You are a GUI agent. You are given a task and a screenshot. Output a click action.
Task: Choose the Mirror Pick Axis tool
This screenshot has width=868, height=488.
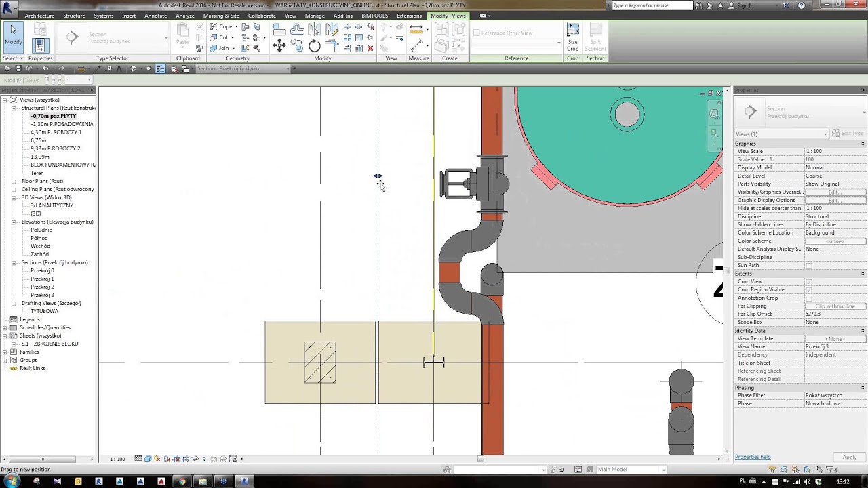314,29
